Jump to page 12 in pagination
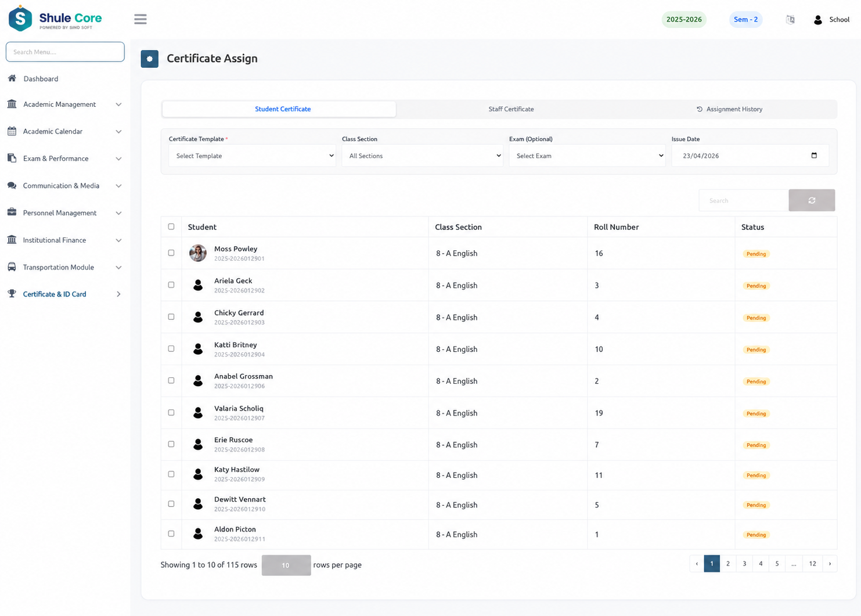The image size is (861, 616). pos(812,564)
